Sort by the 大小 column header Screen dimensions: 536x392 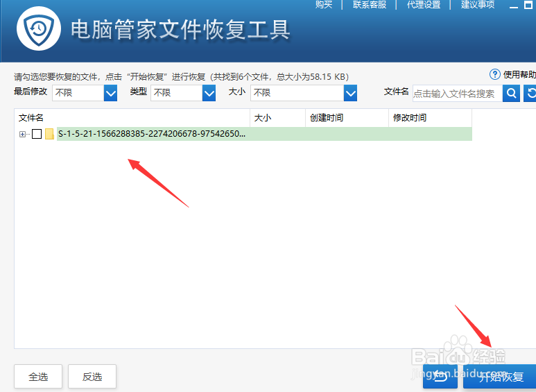pyautogui.click(x=277, y=118)
